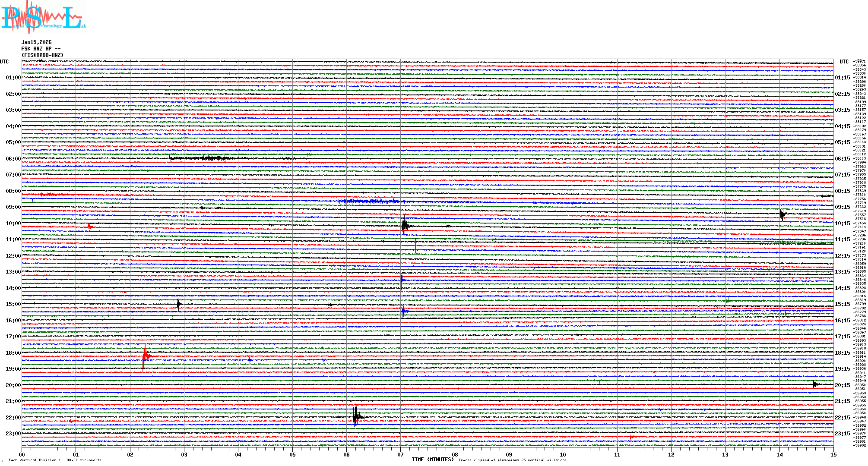This screenshot has height=466, width=868.
Task: Select the 06:00 hour label on left
Action: pyautogui.click(x=13, y=159)
